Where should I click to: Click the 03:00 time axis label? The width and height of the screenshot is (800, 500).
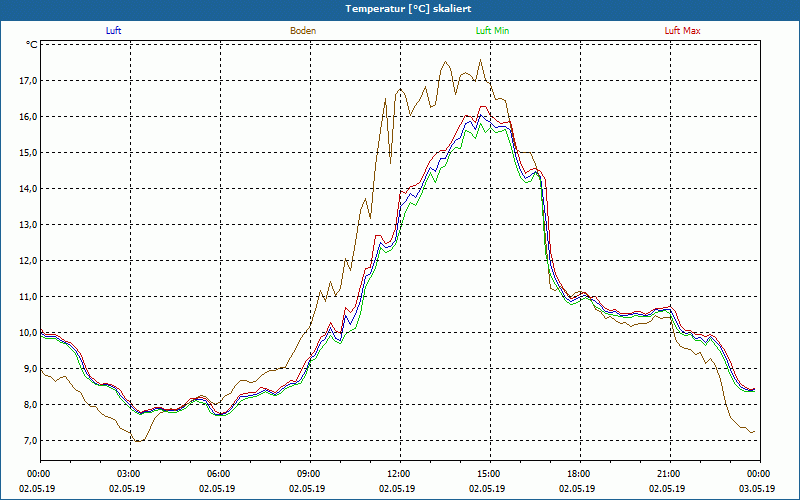[x=131, y=474]
